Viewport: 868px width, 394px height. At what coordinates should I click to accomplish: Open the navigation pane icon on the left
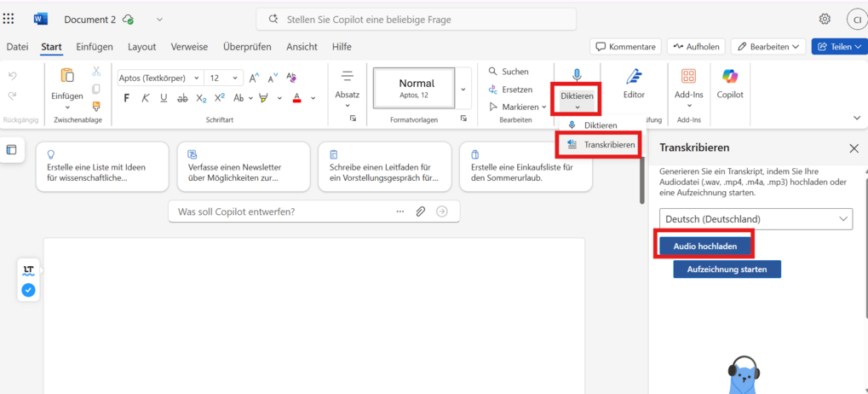pos(12,149)
